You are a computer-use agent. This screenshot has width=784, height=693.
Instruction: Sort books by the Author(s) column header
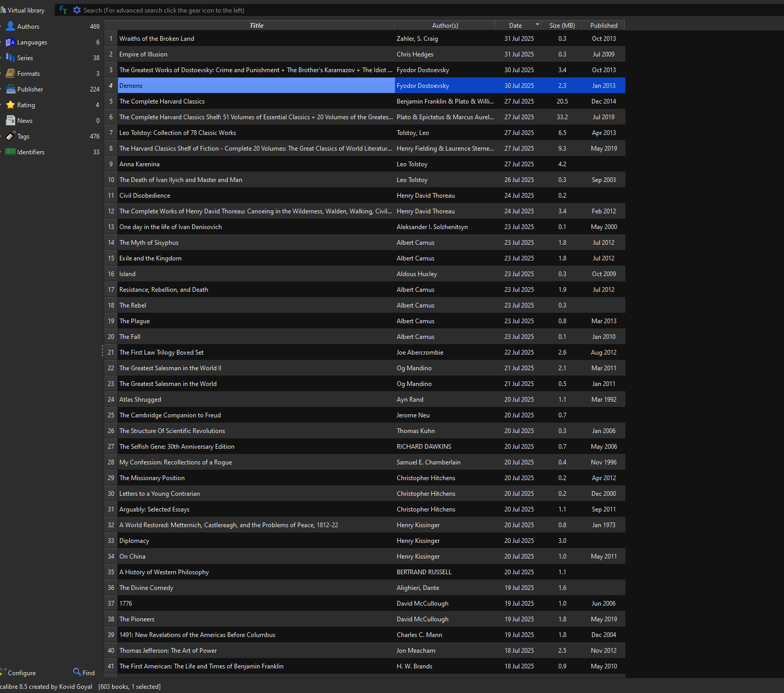tap(445, 25)
